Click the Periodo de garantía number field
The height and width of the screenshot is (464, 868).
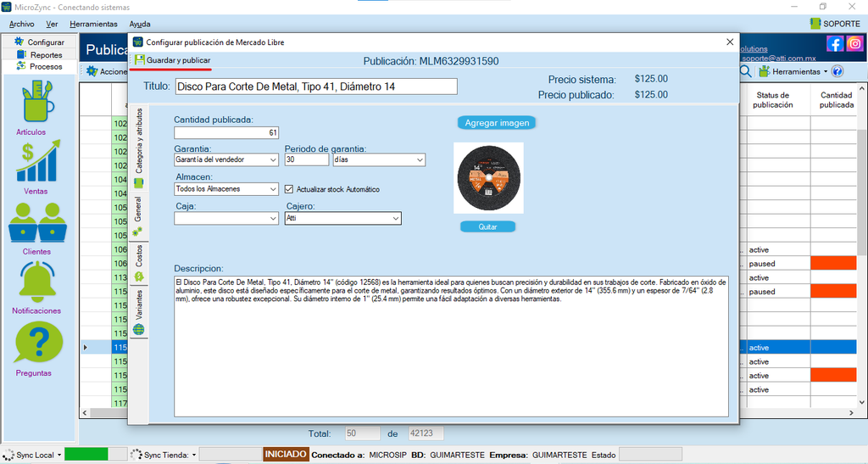pyautogui.click(x=307, y=159)
